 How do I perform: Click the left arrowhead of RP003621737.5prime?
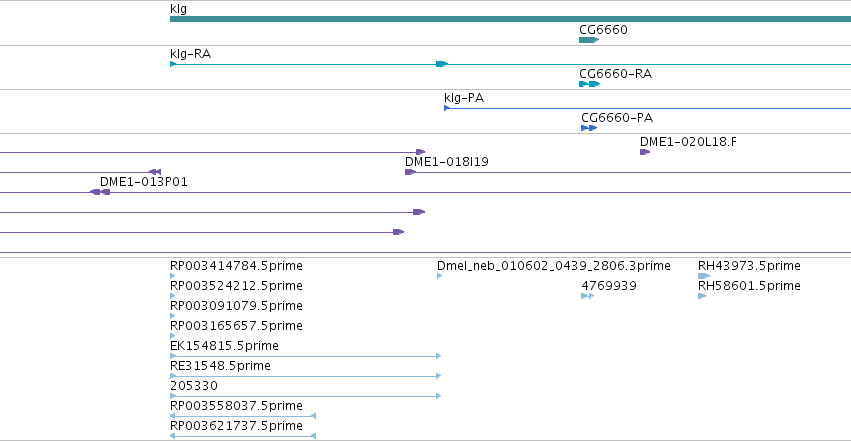coord(173,436)
